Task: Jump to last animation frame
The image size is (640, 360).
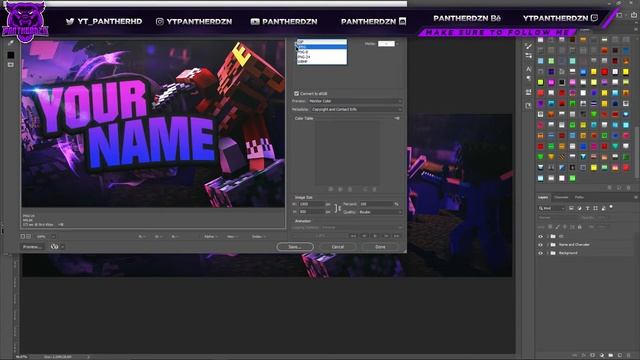Action: tap(396, 236)
